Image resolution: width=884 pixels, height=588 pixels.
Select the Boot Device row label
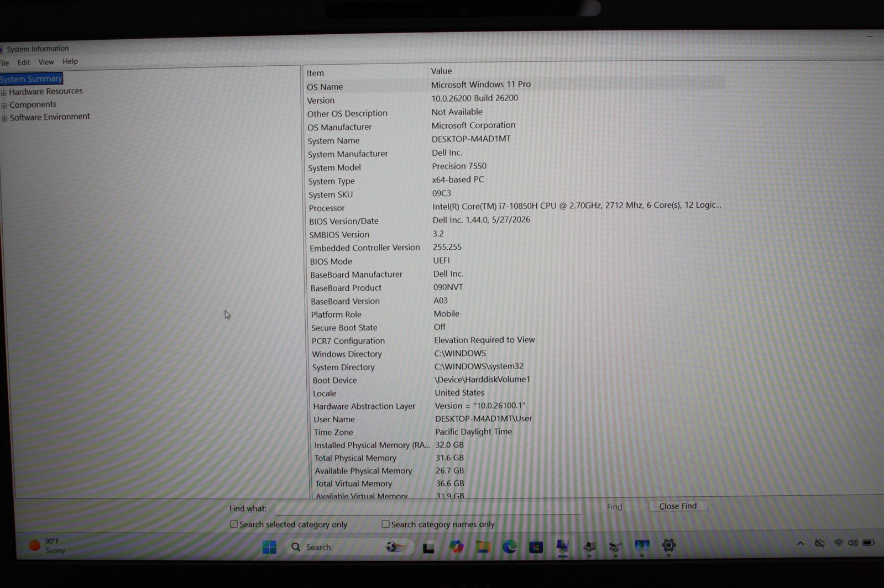click(x=334, y=380)
